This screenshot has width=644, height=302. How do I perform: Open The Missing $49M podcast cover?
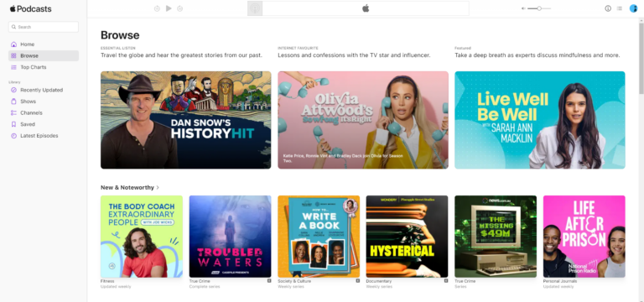click(x=496, y=237)
